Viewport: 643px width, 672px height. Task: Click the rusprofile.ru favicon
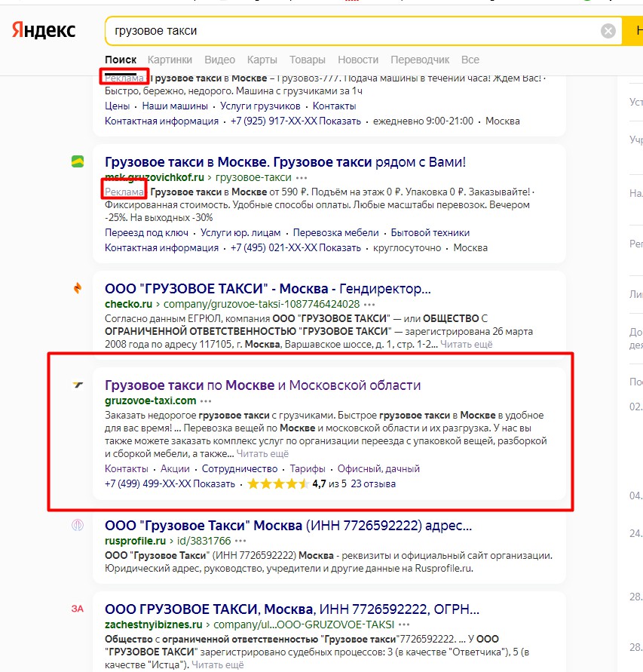(x=78, y=525)
